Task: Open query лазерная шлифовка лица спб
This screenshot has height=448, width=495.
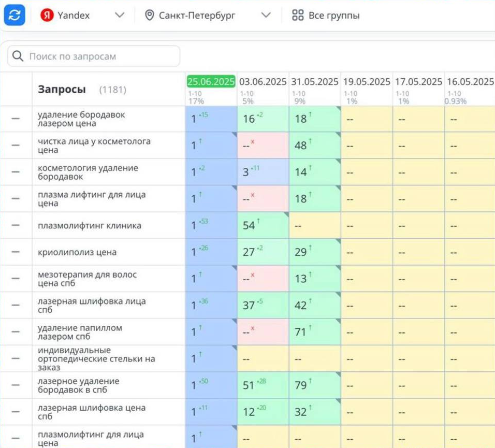Action: [x=92, y=305]
